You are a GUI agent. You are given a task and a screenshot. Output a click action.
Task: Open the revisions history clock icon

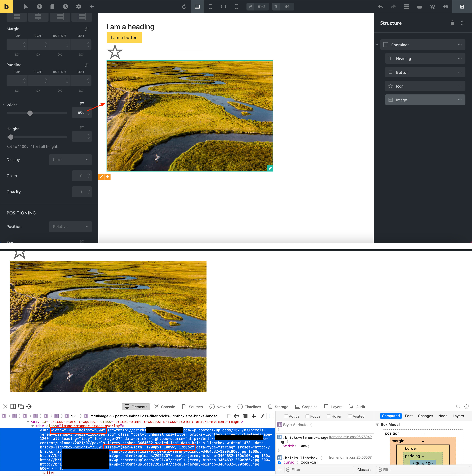pyautogui.click(x=65, y=7)
